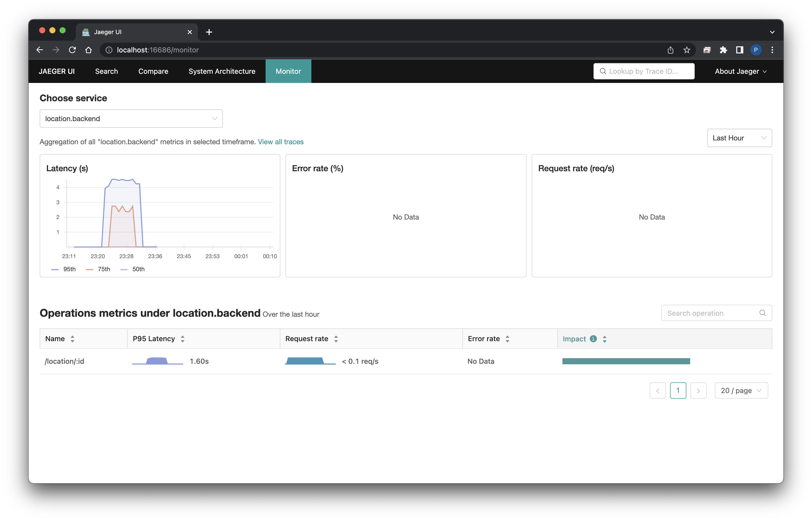Go to next results page
Viewport: 812px width, 521px height.
(698, 390)
